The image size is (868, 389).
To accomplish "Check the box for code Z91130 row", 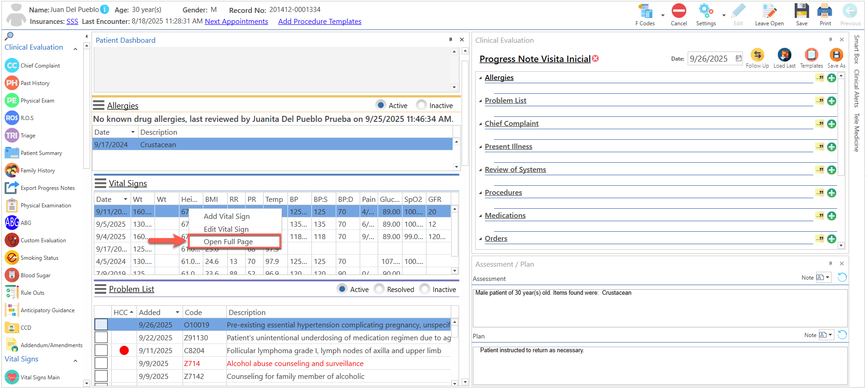I will pyautogui.click(x=101, y=338).
